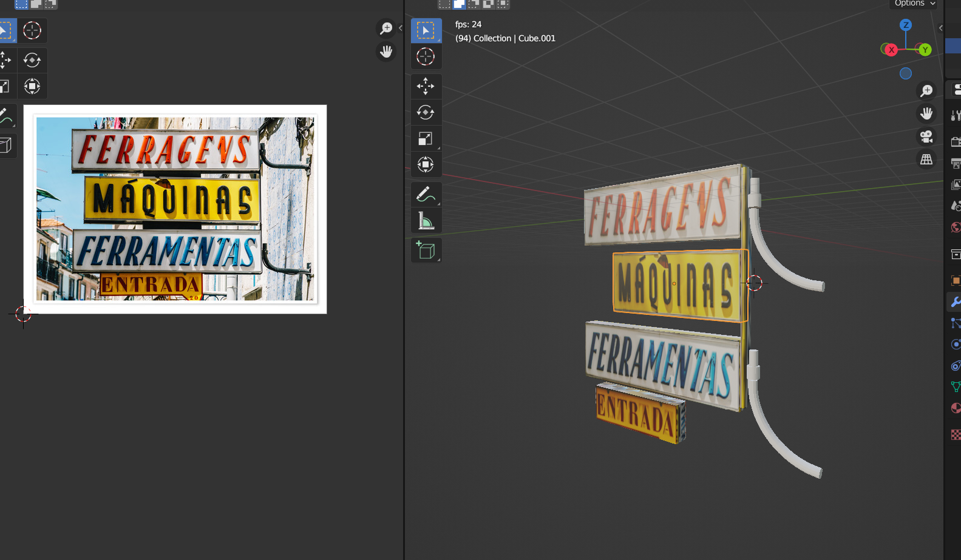Set selection mode Set New in left viewport header
This screenshot has width=961, height=560.
coord(21,4)
